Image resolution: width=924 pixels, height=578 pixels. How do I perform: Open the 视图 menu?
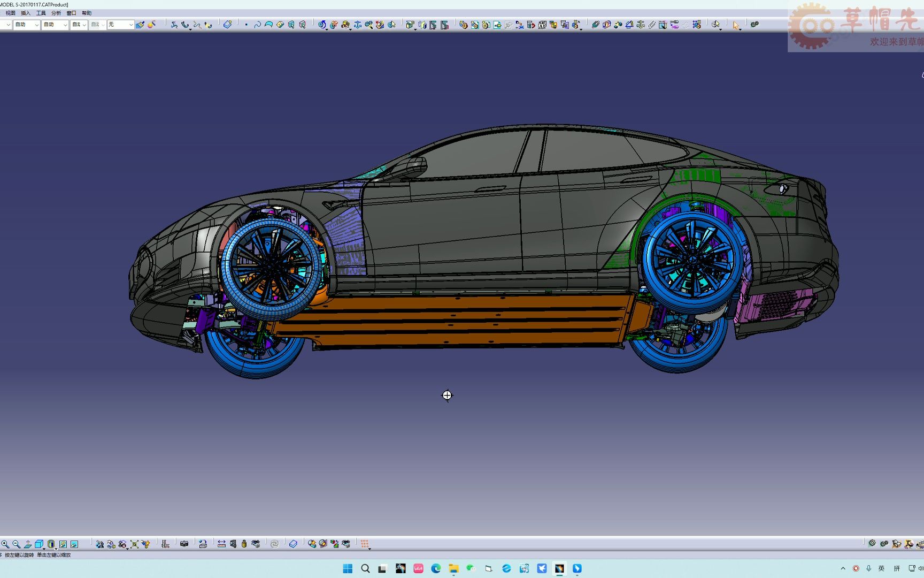click(10, 13)
